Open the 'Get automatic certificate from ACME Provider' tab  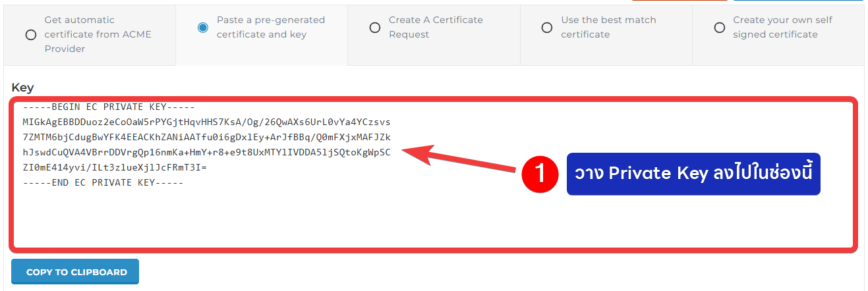[98, 34]
